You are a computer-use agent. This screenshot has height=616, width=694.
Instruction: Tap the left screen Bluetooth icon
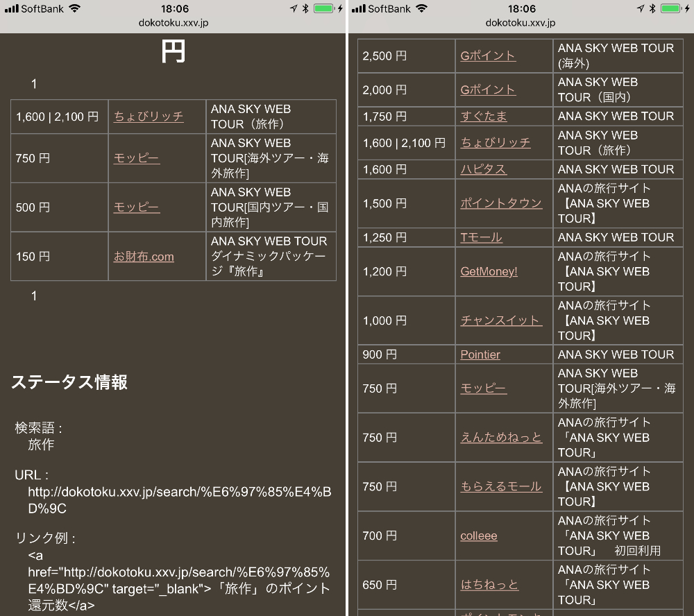[x=305, y=8]
